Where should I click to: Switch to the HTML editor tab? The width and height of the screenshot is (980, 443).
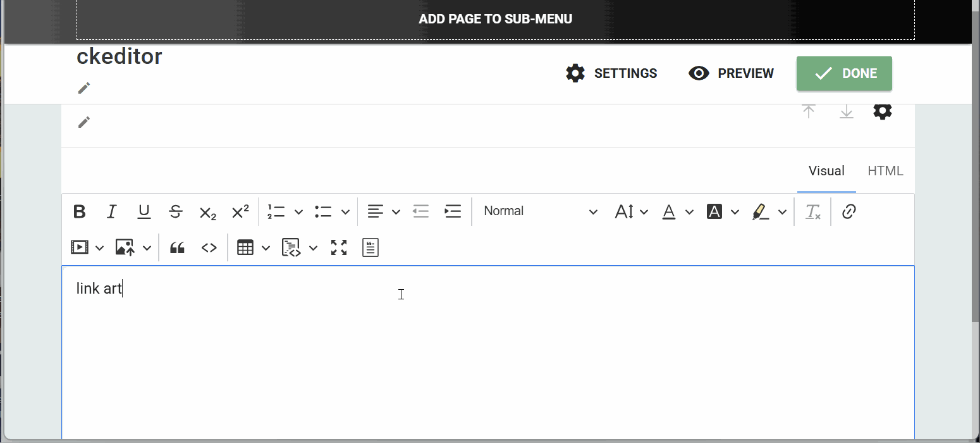pyautogui.click(x=885, y=171)
